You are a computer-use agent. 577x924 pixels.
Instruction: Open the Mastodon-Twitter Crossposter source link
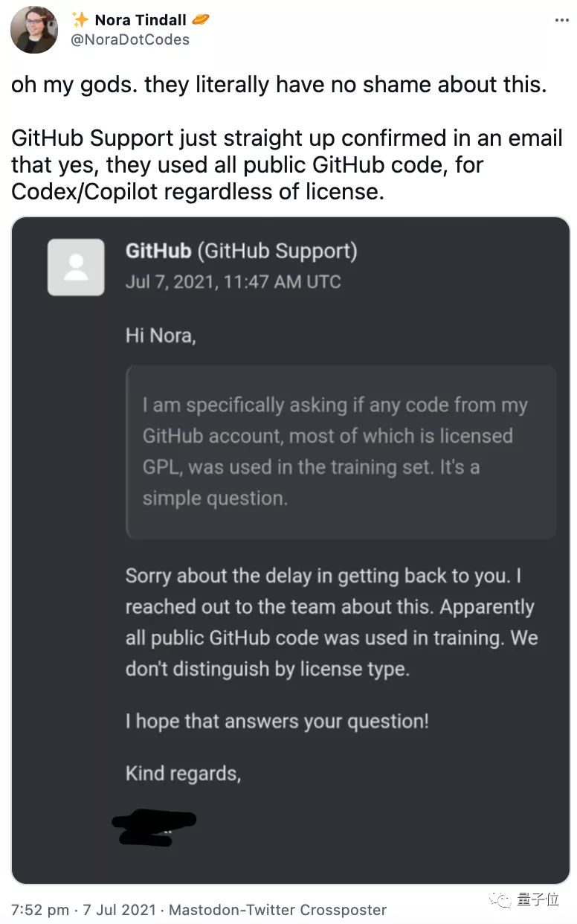click(x=278, y=909)
